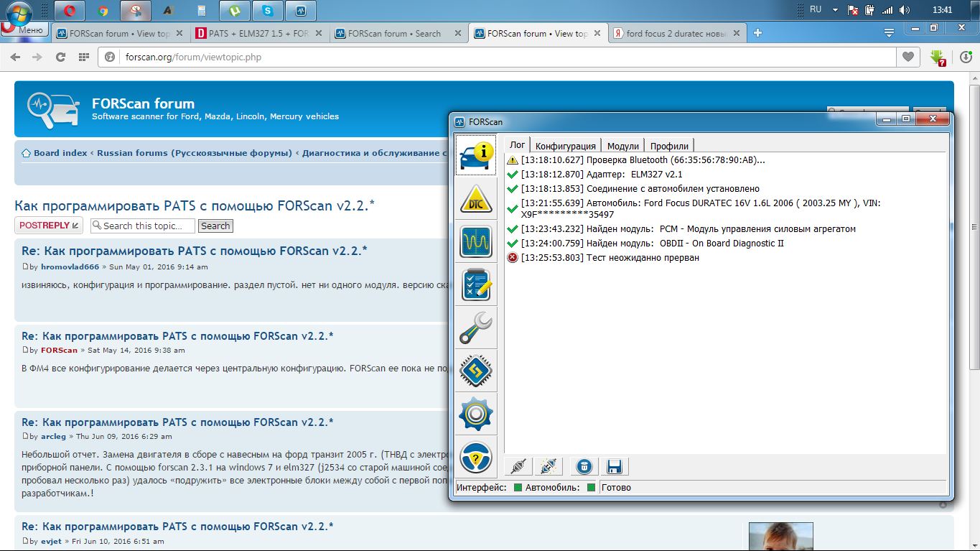Screen dimensions: 980x551
Task: Switch to the Модули tab
Action: [x=622, y=146]
